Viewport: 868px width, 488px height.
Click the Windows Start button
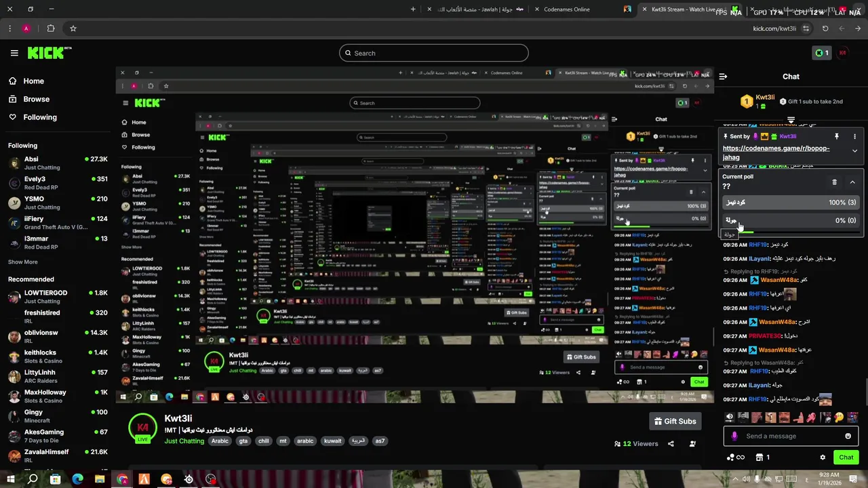(10, 479)
